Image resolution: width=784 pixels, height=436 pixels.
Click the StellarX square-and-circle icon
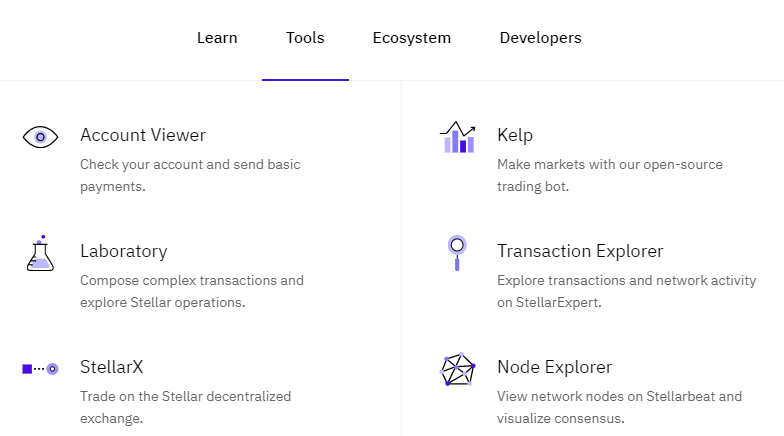[40, 369]
